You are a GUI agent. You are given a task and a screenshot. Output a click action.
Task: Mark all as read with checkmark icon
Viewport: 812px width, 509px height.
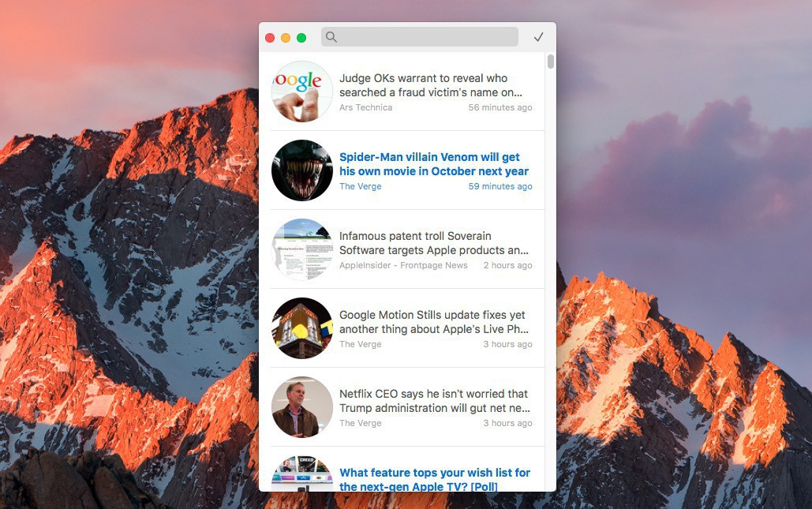pos(538,37)
